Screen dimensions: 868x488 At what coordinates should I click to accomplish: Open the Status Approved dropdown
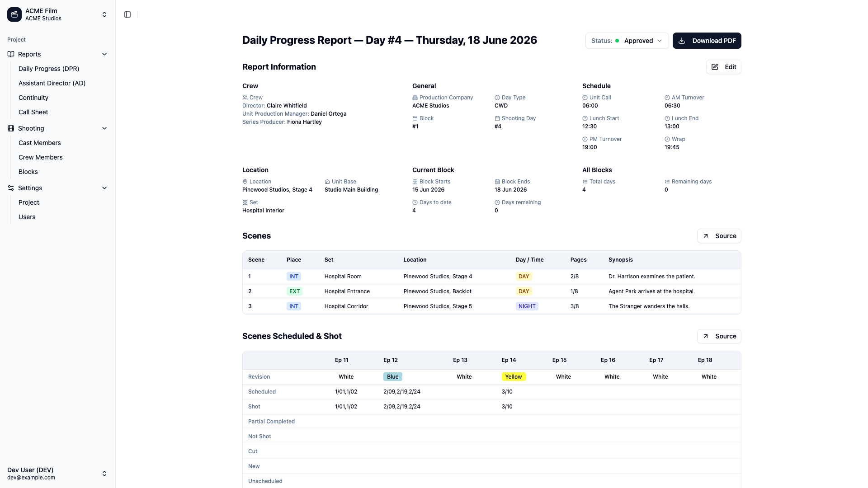click(627, 41)
